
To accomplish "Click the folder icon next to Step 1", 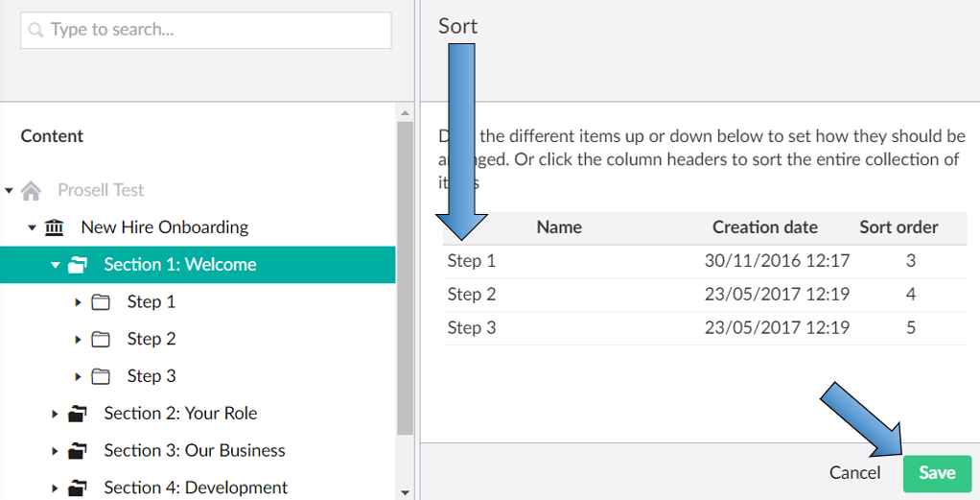I will pyautogui.click(x=101, y=302).
